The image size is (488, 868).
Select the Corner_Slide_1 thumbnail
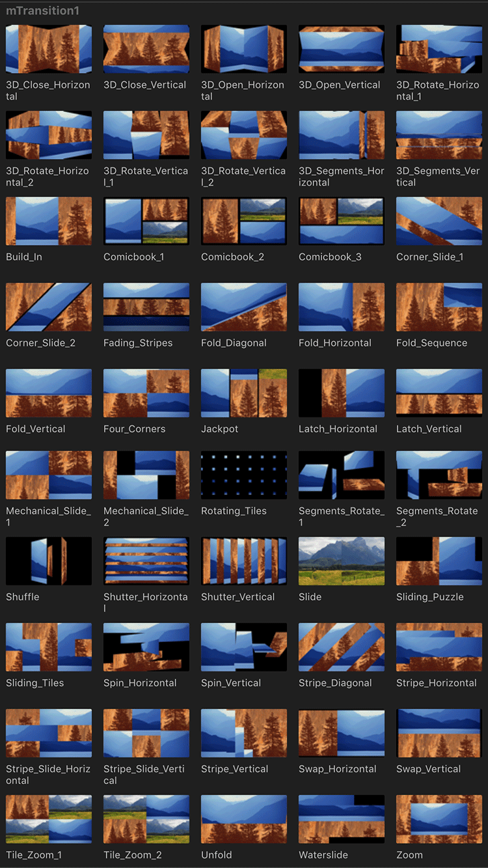click(439, 221)
